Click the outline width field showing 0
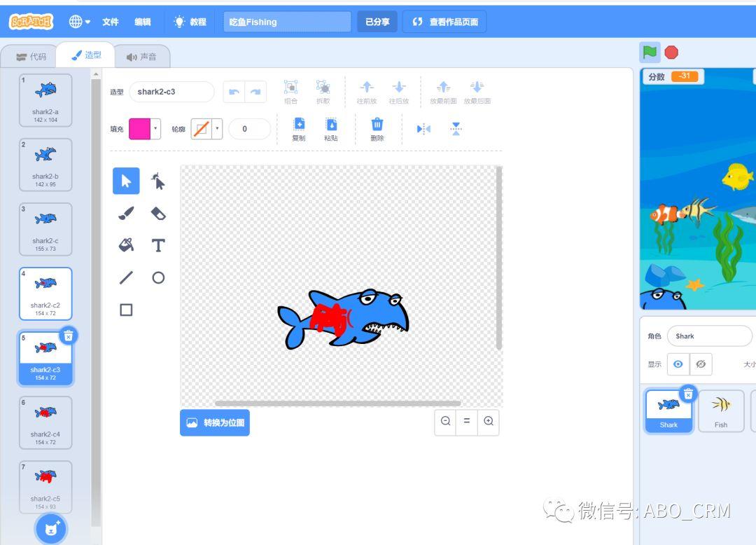Image resolution: width=756 pixels, height=545 pixels. (249, 129)
